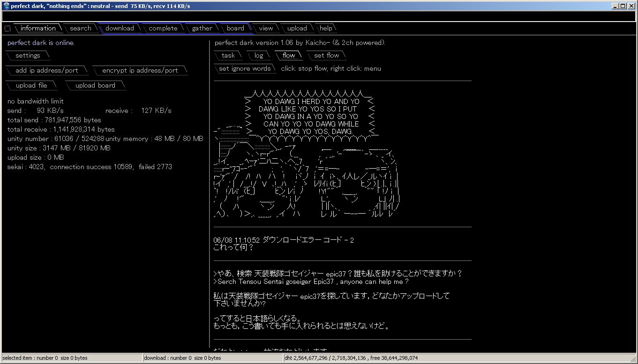
Task: Click 'これって何？' flow message line
Action: (233, 247)
